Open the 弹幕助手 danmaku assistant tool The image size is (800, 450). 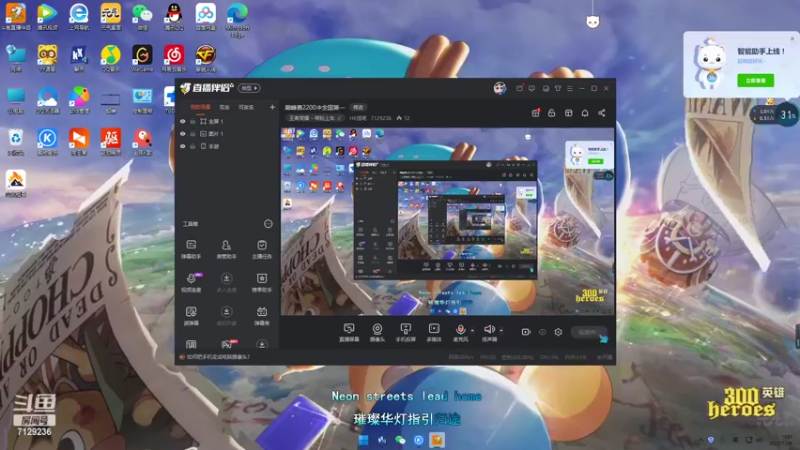click(191, 249)
